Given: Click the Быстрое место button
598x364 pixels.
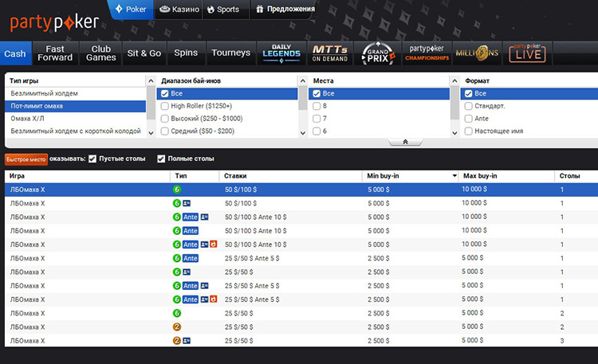Looking at the screenshot, I should tap(26, 159).
